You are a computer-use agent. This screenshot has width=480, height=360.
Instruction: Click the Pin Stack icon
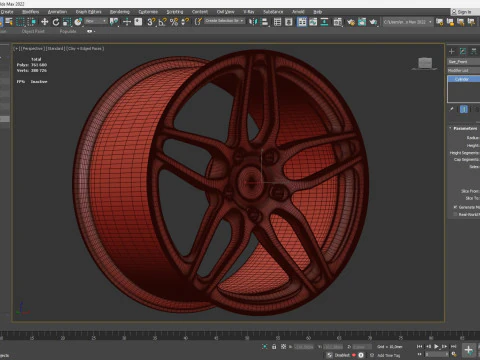point(452,109)
